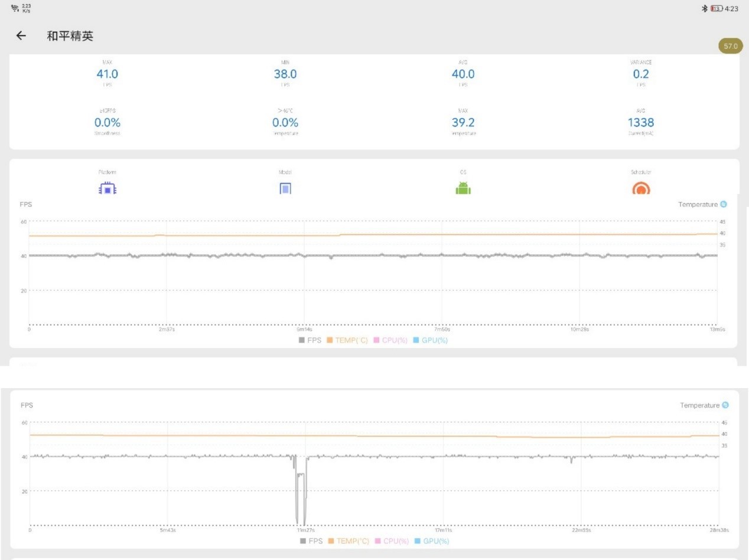Tap the Platform chip icon
This screenshot has height=560, width=749.
pos(108,189)
